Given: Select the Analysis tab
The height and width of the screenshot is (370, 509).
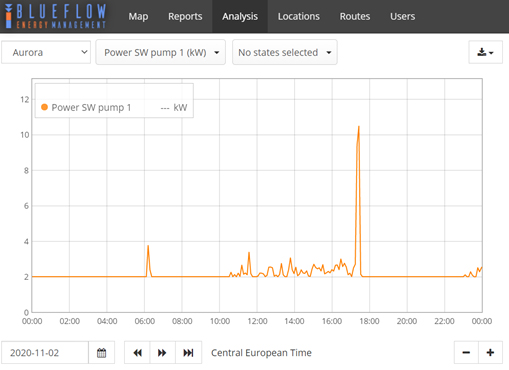Looking at the screenshot, I should (240, 16).
